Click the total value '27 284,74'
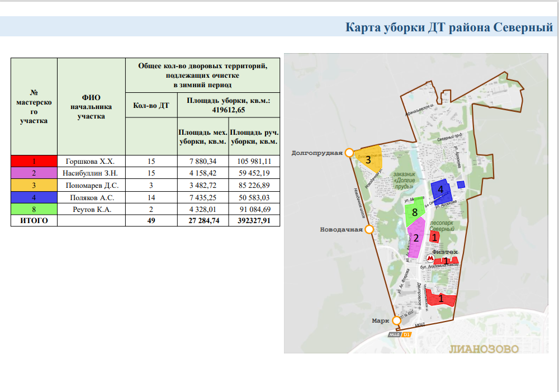This screenshot has width=559, height=392. point(203,220)
